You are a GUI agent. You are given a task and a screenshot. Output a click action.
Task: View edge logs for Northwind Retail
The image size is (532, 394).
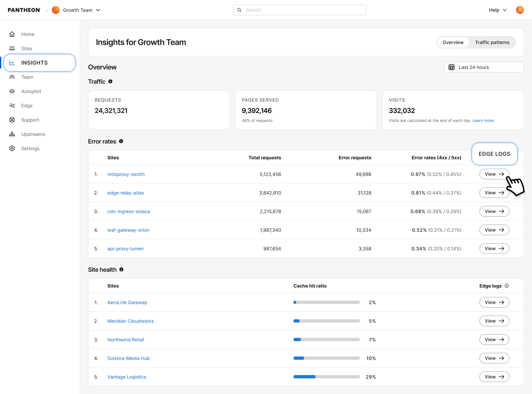pos(494,340)
